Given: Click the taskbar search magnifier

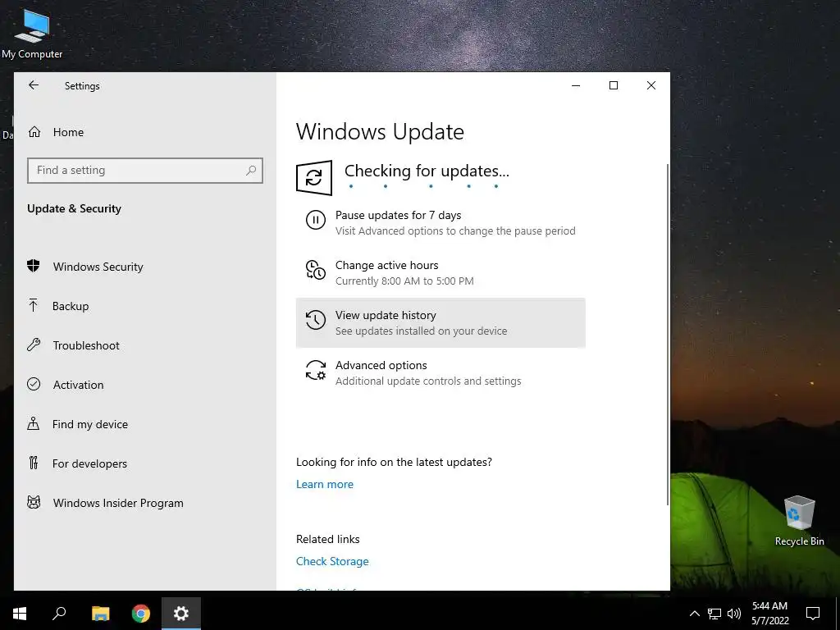Looking at the screenshot, I should 59,614.
